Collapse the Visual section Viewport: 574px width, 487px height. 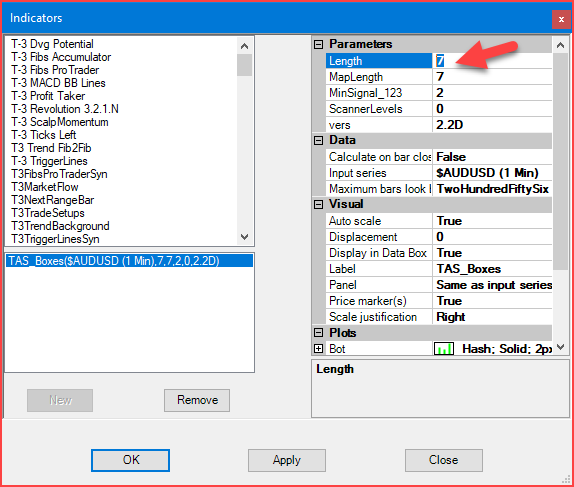pyautogui.click(x=319, y=205)
